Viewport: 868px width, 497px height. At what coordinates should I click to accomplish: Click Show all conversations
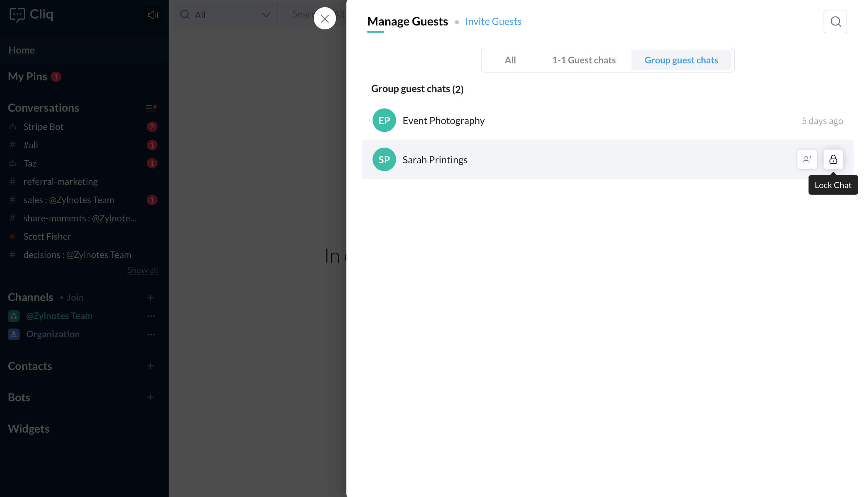click(x=142, y=270)
